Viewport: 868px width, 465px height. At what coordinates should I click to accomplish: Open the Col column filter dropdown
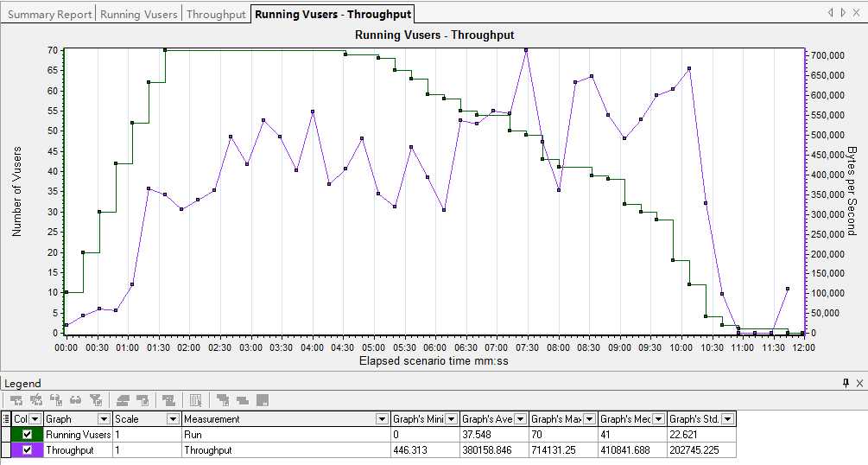click(x=35, y=419)
